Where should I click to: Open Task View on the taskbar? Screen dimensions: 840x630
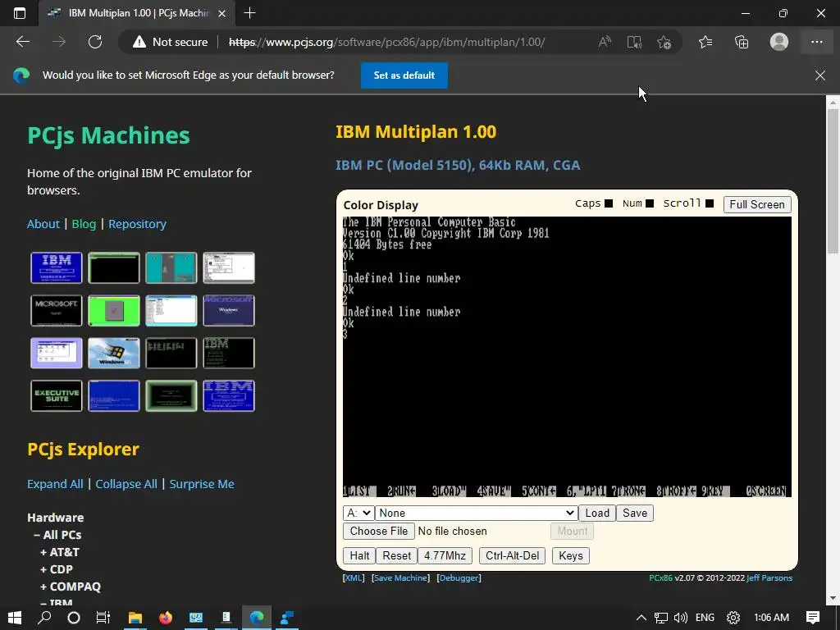point(103,618)
